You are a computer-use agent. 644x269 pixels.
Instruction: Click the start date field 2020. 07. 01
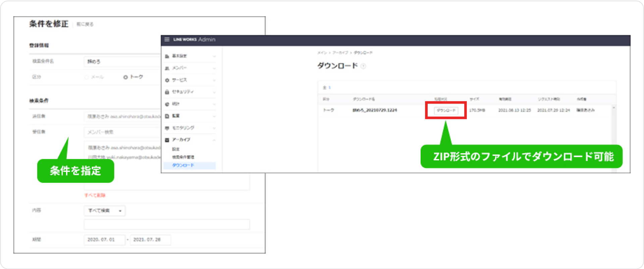pos(104,240)
